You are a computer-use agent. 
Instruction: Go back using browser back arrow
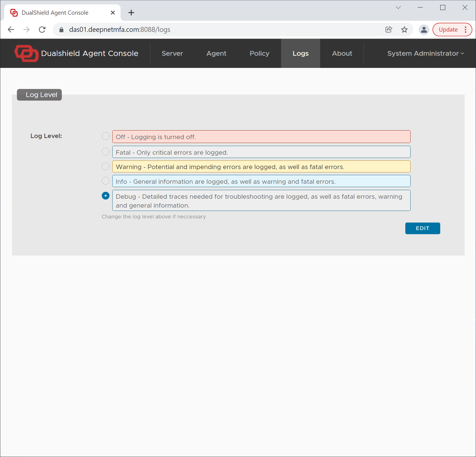click(11, 30)
